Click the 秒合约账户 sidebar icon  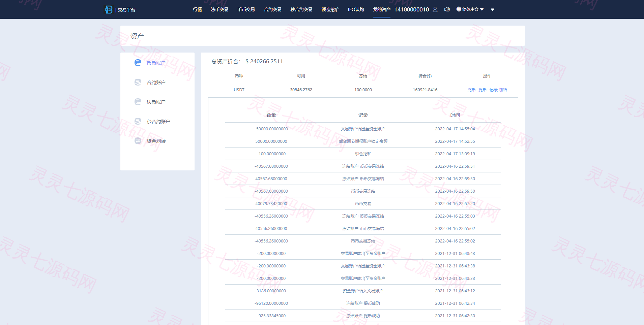[x=138, y=121]
